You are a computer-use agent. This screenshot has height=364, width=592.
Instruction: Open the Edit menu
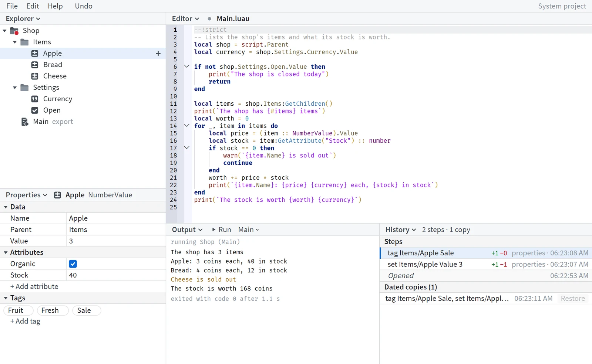(33, 6)
